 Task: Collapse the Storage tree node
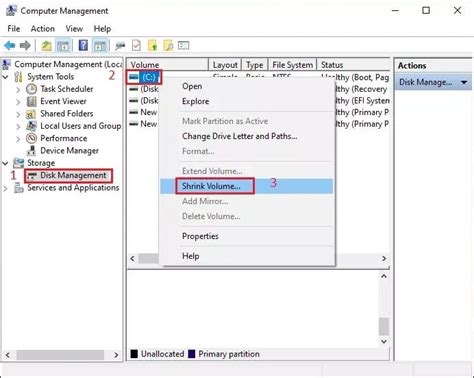pos(6,163)
